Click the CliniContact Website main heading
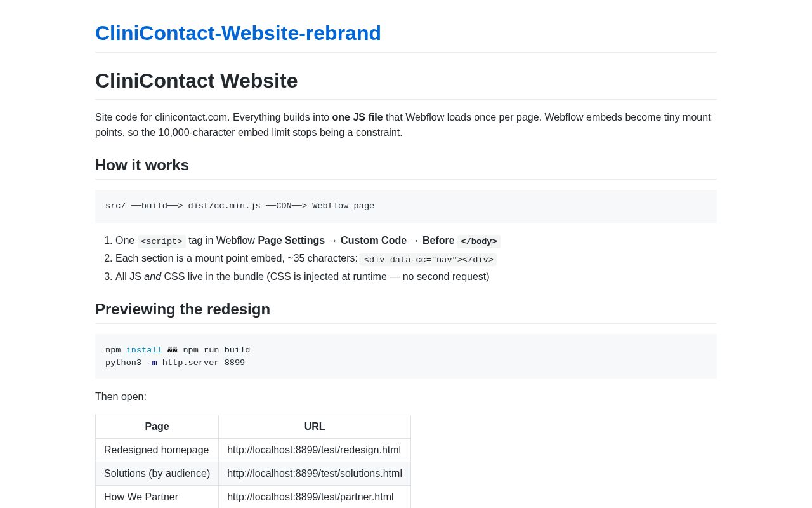 click(x=196, y=81)
